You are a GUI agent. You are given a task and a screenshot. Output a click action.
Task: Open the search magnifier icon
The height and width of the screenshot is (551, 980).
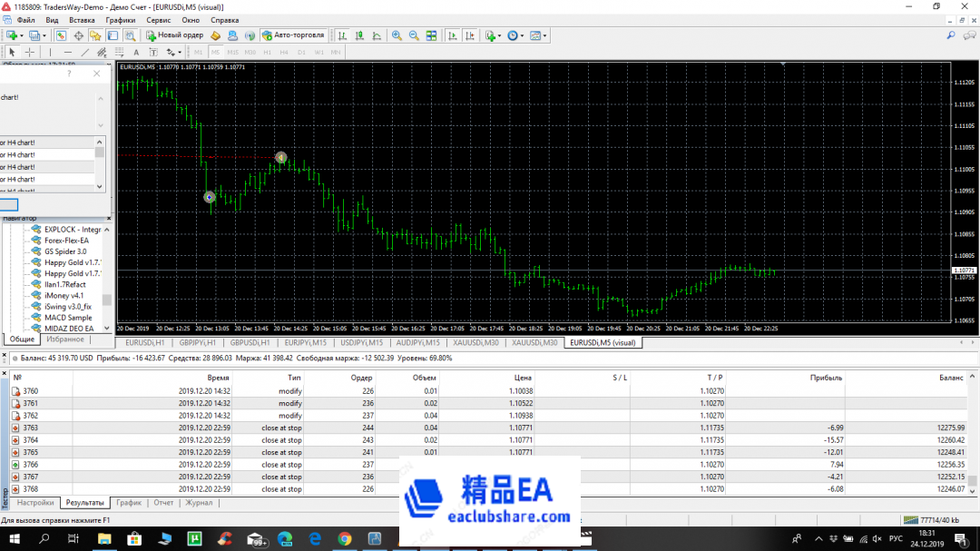click(951, 35)
